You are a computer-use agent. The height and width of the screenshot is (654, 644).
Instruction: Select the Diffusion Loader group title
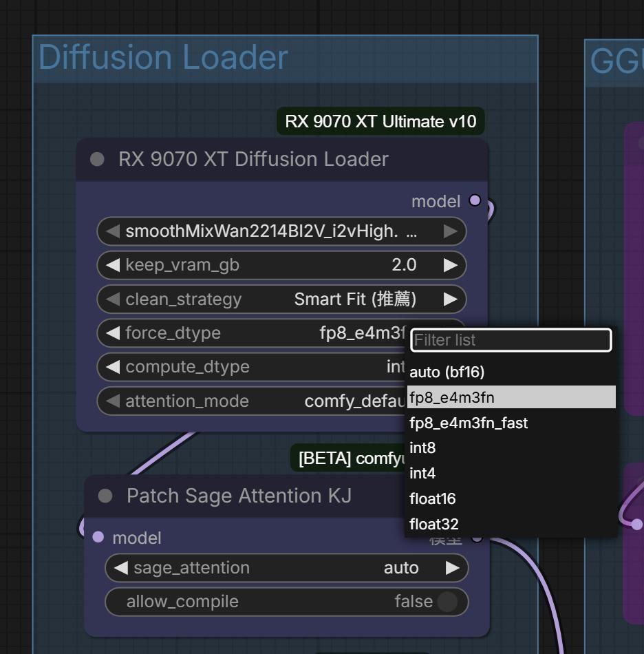163,57
